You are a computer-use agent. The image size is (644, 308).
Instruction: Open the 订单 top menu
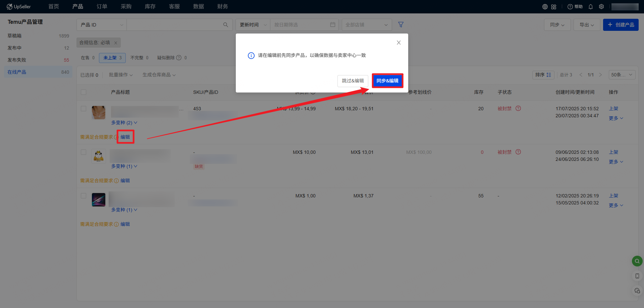pyautogui.click(x=102, y=7)
